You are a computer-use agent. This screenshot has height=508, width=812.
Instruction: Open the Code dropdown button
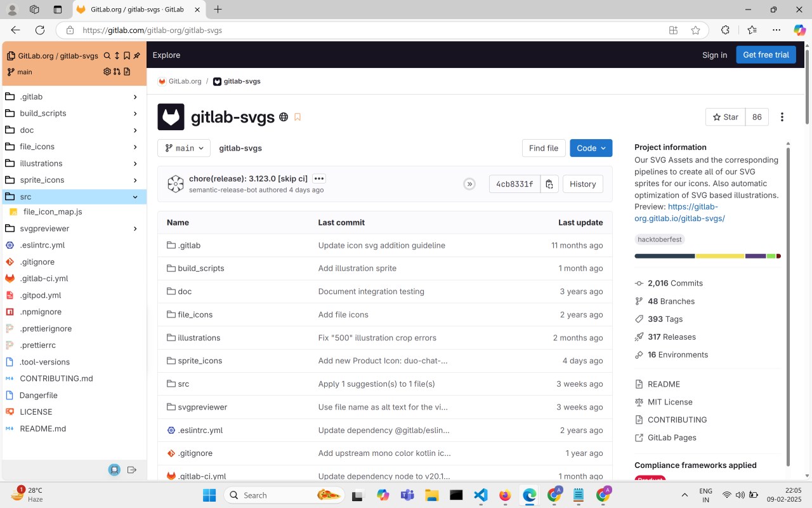click(x=591, y=148)
